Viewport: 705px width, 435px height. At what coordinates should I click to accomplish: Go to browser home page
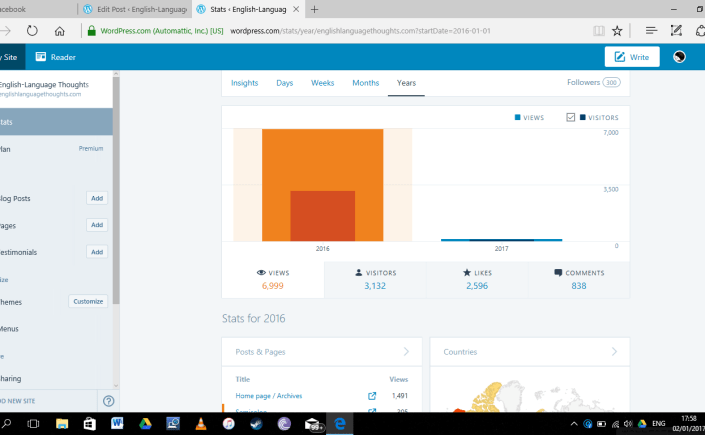(60, 31)
